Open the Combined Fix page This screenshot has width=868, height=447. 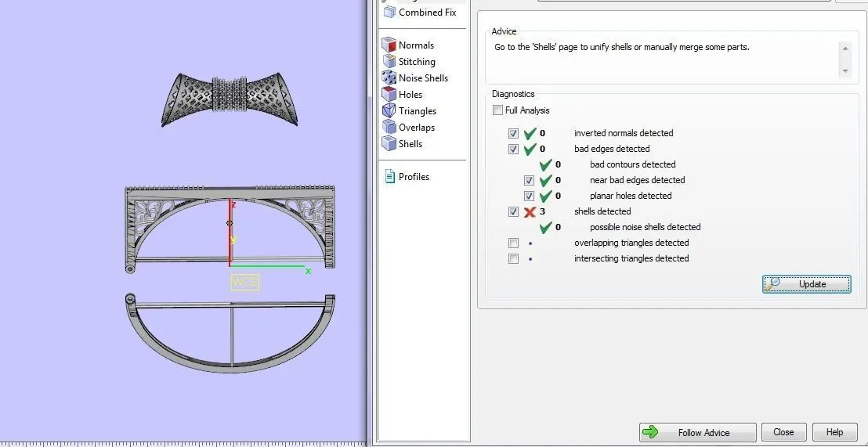pos(428,13)
